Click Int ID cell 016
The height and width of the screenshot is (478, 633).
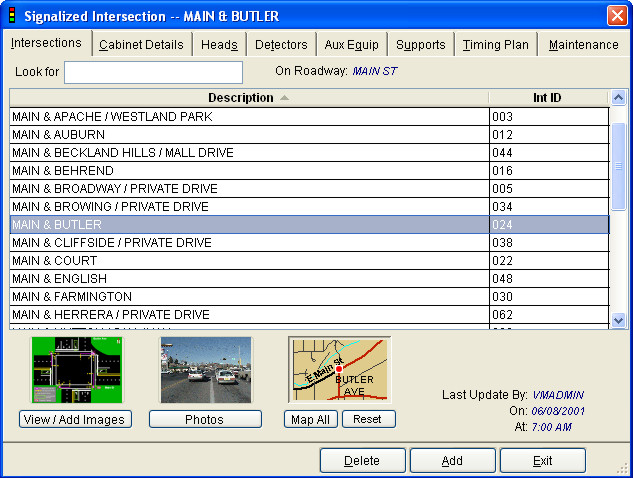pos(549,170)
